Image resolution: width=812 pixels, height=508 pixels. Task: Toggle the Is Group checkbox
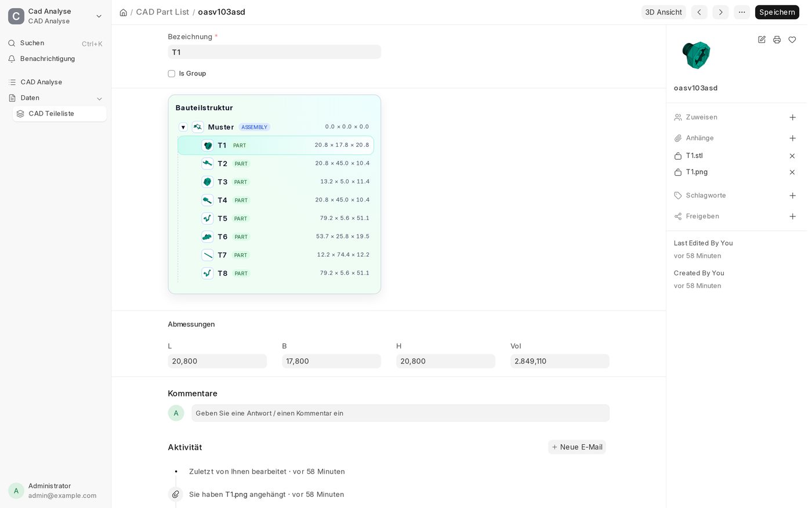pos(172,74)
